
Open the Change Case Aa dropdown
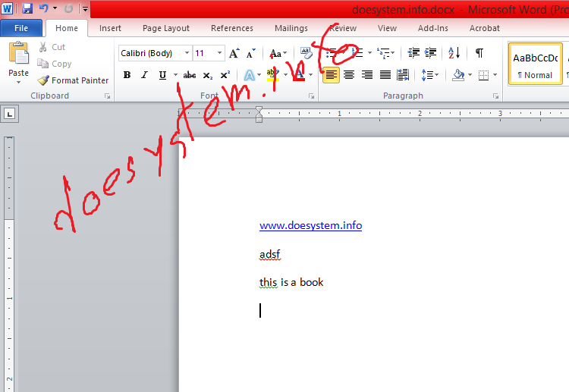(278, 54)
